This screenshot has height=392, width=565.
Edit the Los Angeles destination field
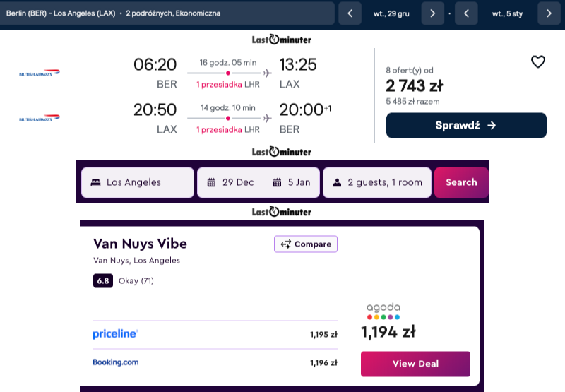138,182
